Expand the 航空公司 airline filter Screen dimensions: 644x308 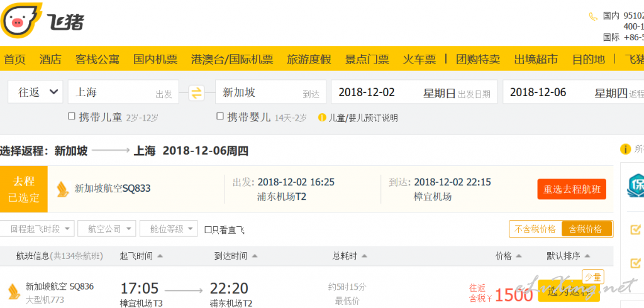tap(106, 229)
